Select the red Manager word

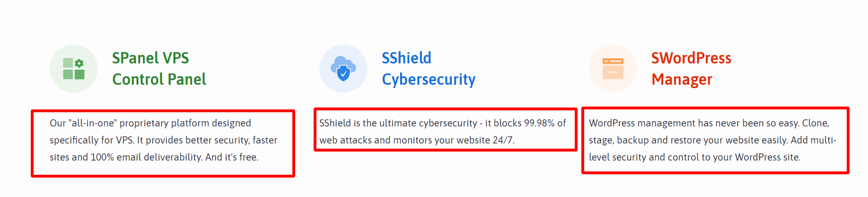click(x=682, y=80)
